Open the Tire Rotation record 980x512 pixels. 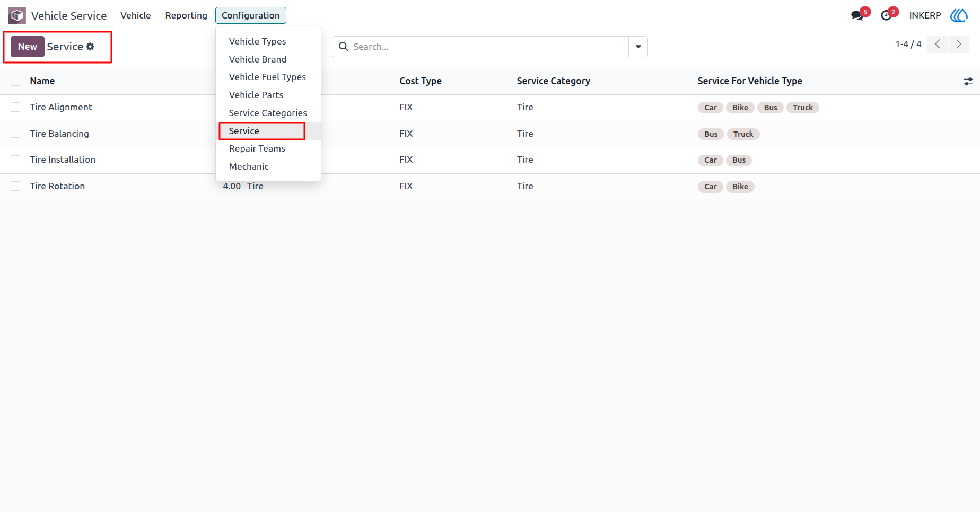[x=57, y=186]
